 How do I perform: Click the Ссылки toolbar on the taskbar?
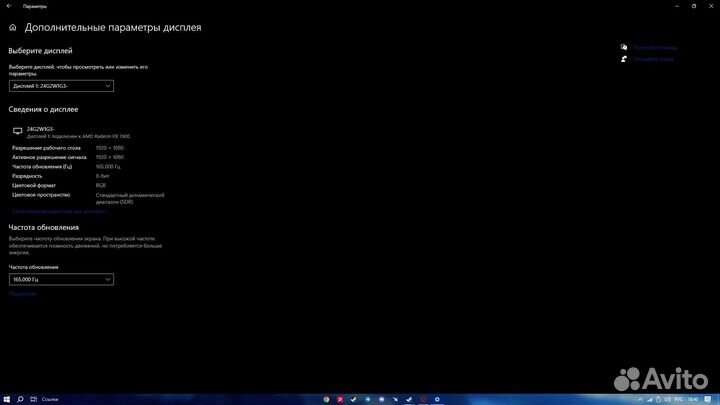pos(50,398)
